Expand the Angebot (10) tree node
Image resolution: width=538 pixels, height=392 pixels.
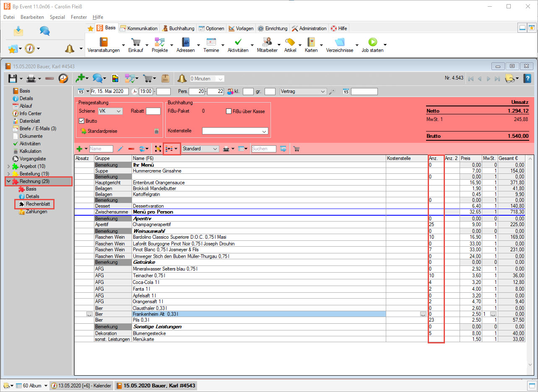tap(9, 166)
